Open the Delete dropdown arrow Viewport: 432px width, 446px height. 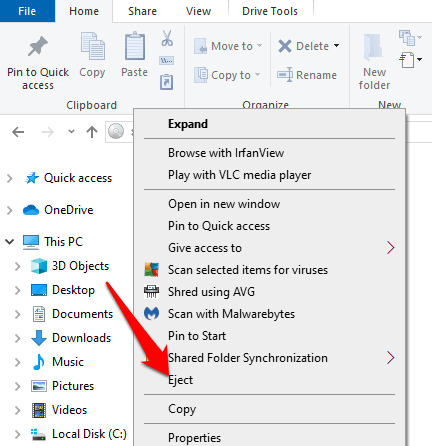point(336,46)
